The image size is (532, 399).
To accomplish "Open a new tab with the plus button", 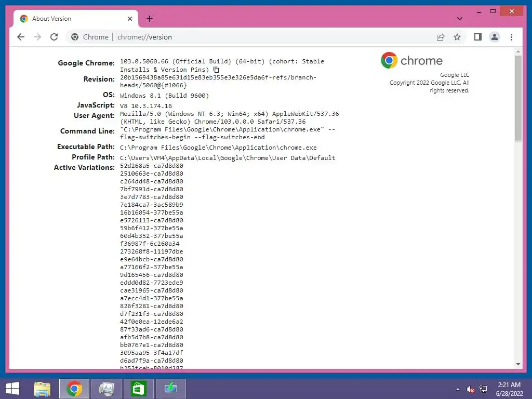I will tap(150, 19).
